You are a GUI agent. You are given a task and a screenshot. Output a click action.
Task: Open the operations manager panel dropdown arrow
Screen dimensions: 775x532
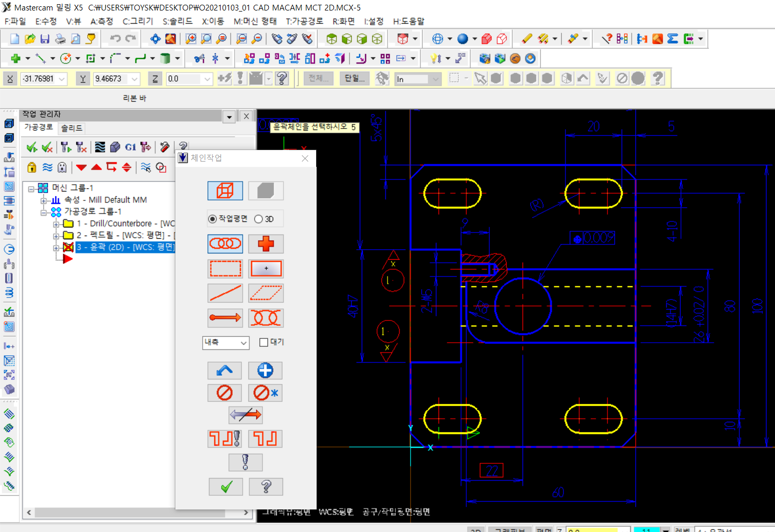point(229,117)
